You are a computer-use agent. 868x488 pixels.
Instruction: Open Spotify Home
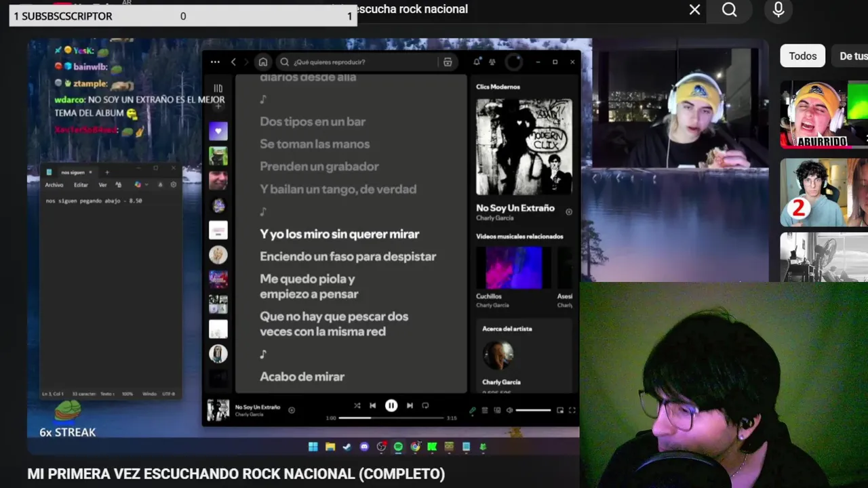click(263, 62)
